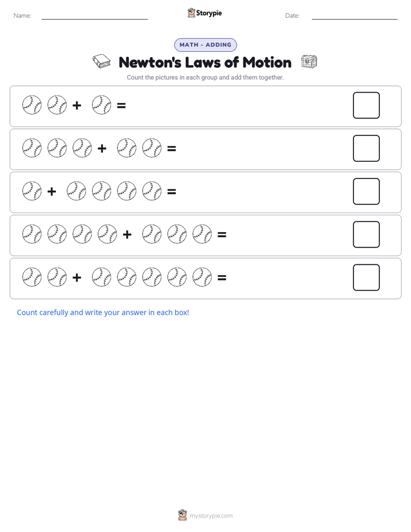Image resolution: width=411 pixels, height=532 pixels.
Task: Click the treasure chest icon beside the title
Action: [309, 62]
